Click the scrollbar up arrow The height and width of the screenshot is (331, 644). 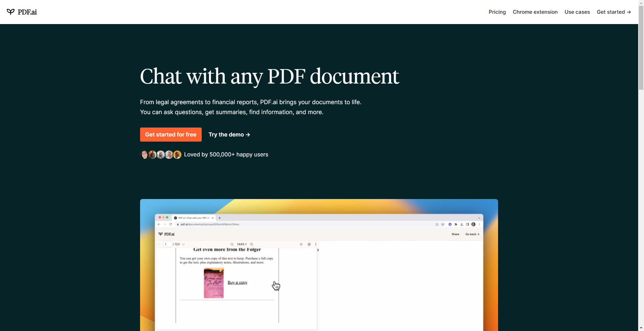(641, 3)
